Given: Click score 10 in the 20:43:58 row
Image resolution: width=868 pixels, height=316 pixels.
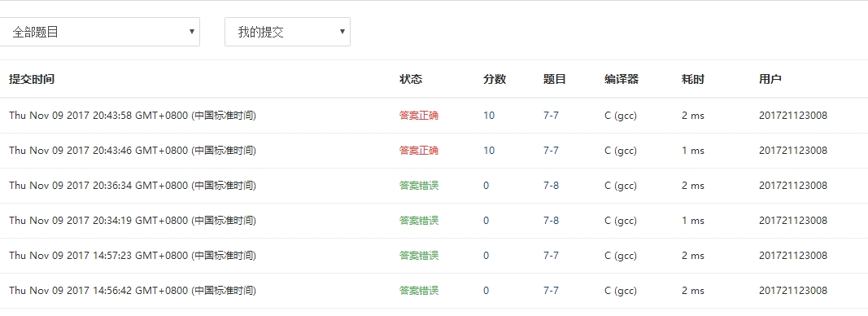Looking at the screenshot, I should point(489,116).
